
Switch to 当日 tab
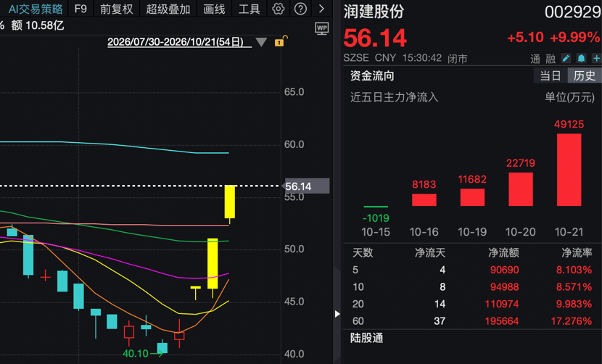click(551, 75)
